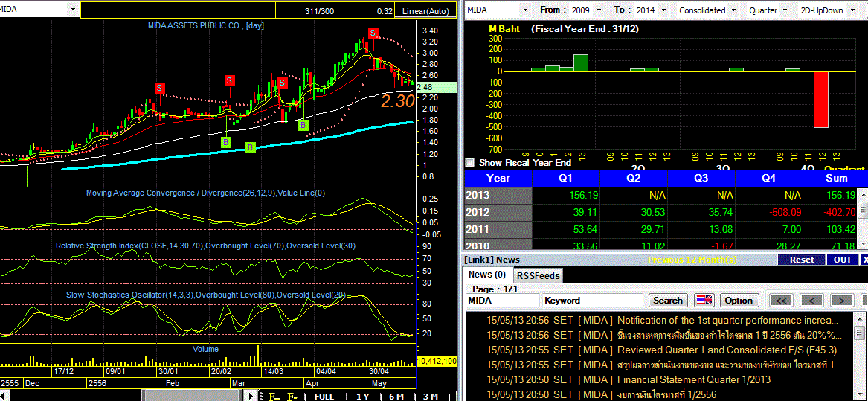The image size is (868, 401).
Task: Click the Option button in news panel
Action: coord(739,301)
